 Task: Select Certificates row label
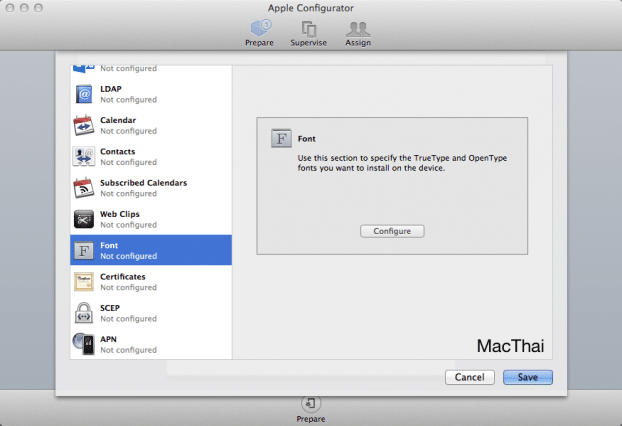[123, 277]
